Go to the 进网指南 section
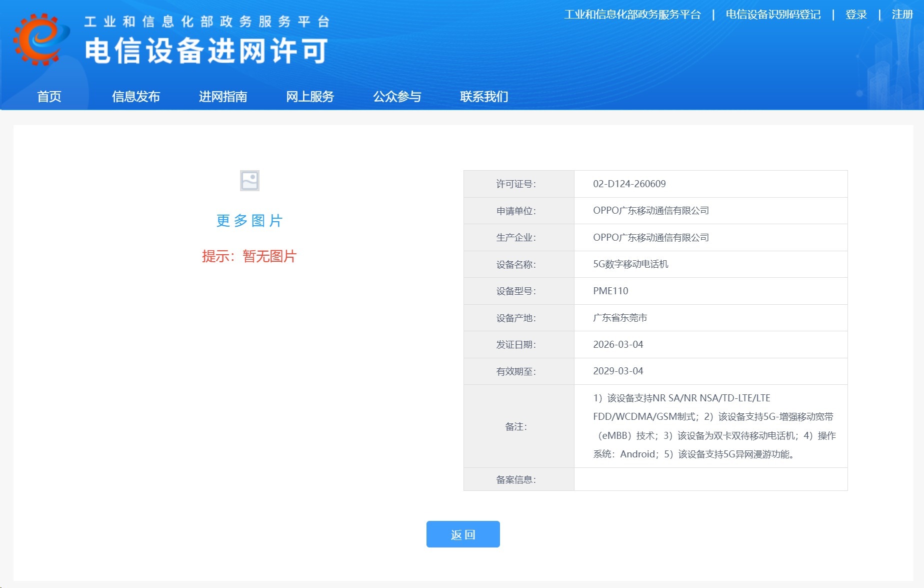 [223, 97]
